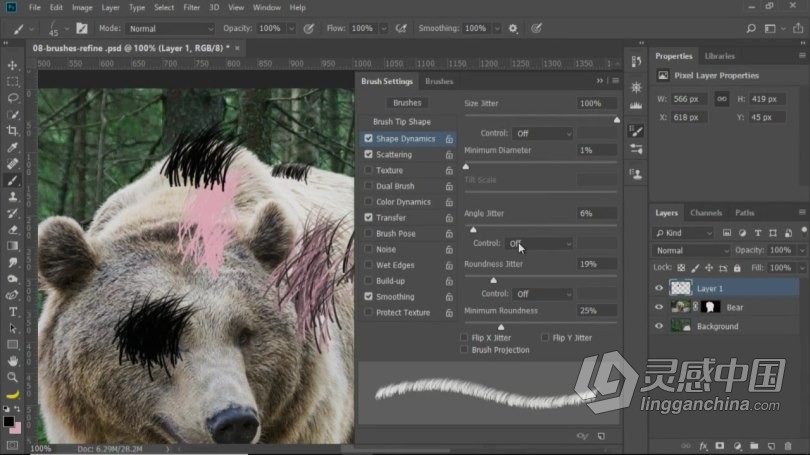Toggle pressure for opacity icon
Viewport: 810px width, 455px height.
click(x=309, y=28)
